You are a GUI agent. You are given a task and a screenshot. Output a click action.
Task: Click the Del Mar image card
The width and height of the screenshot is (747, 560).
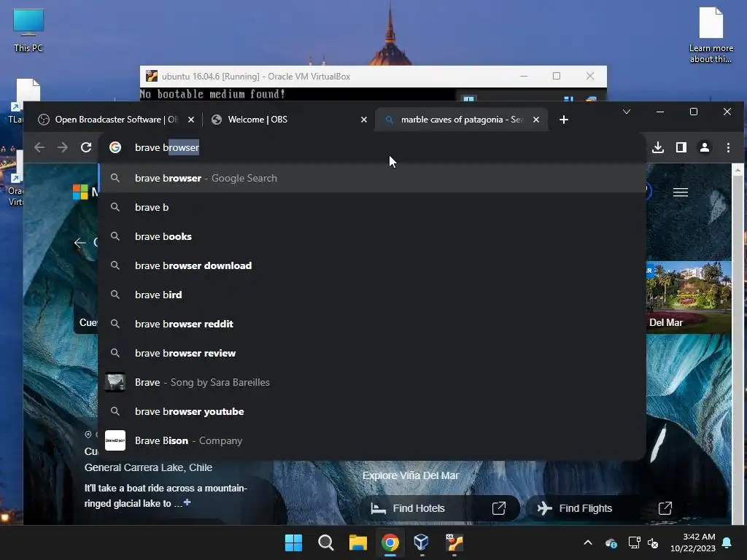pos(689,296)
